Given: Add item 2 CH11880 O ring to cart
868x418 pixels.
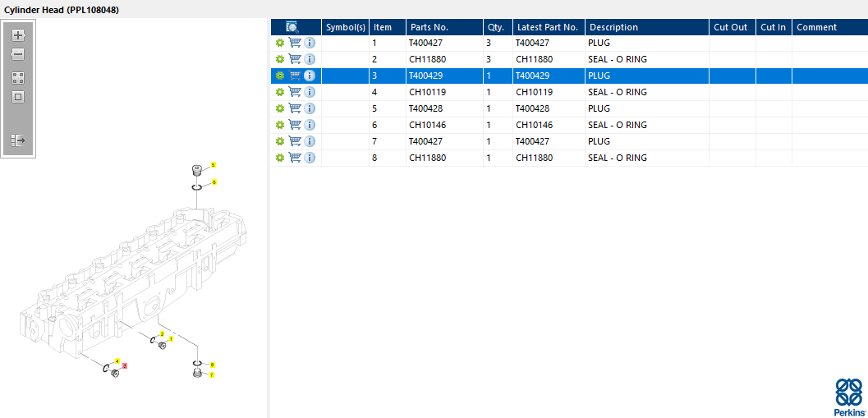Looking at the screenshot, I should [x=295, y=58].
